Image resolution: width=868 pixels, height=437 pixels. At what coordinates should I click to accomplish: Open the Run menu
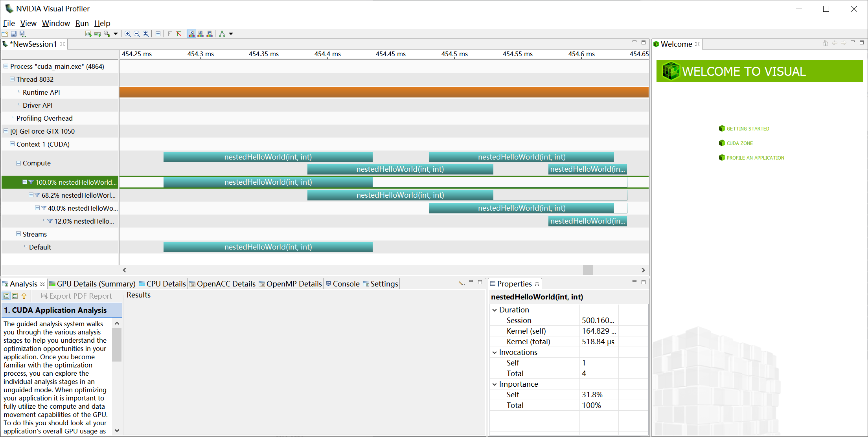[82, 23]
